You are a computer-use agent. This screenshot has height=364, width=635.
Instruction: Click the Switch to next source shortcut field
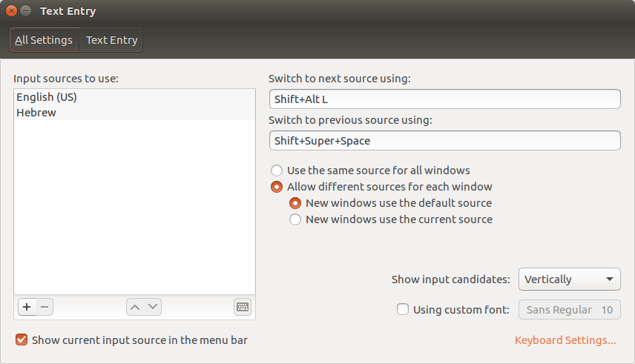pos(444,99)
